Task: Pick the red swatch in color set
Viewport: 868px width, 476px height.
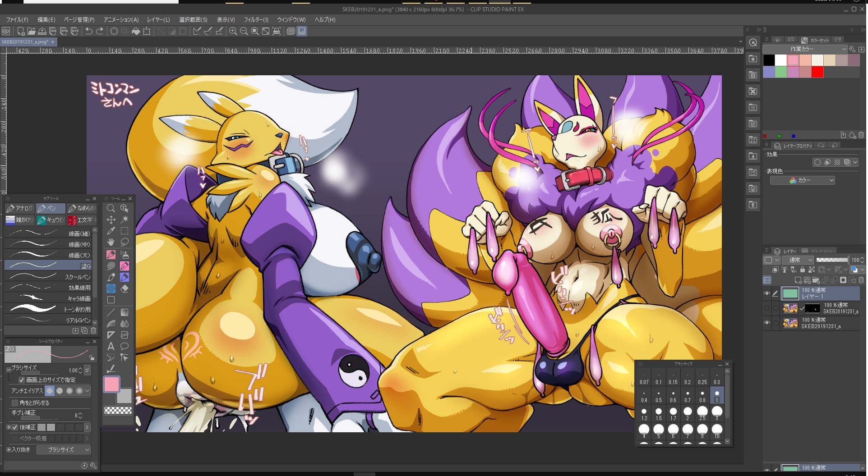Action: (x=817, y=72)
